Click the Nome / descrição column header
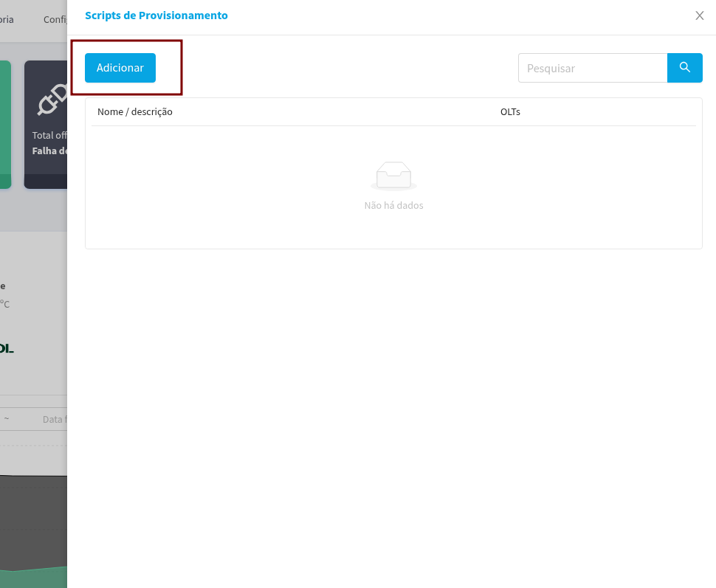Screen dimensions: 716x588 135,112
